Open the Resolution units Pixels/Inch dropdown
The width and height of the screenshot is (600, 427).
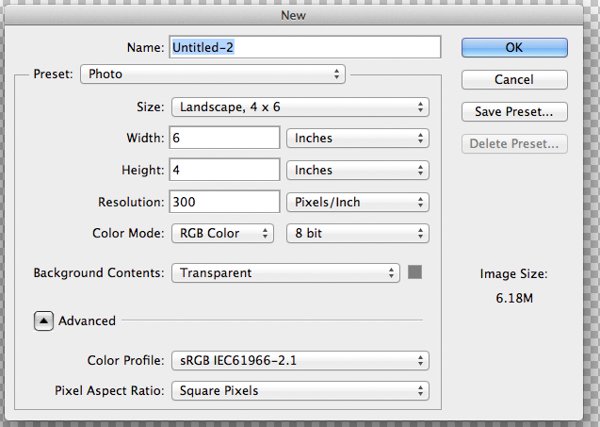pyautogui.click(x=358, y=202)
